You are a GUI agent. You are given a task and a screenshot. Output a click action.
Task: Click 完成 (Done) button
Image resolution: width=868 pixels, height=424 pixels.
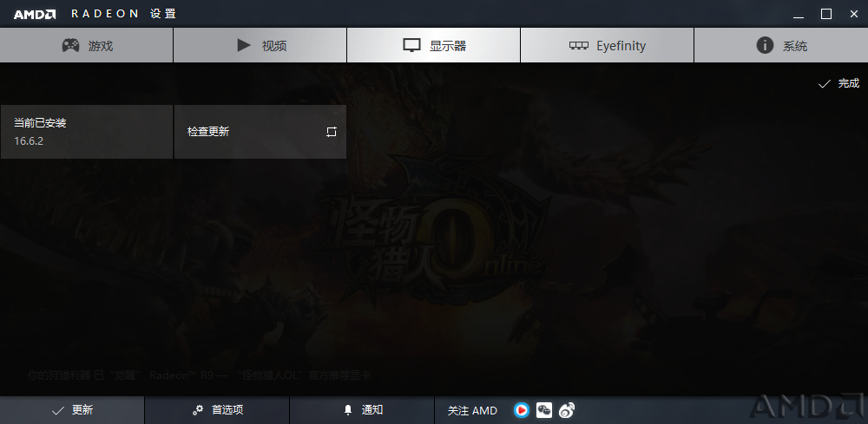[x=838, y=83]
